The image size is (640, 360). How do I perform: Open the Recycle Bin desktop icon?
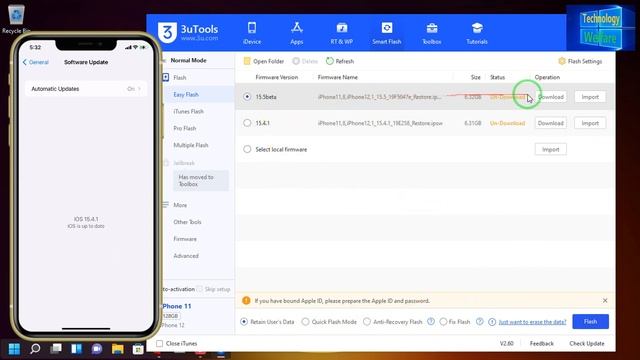coord(16,19)
